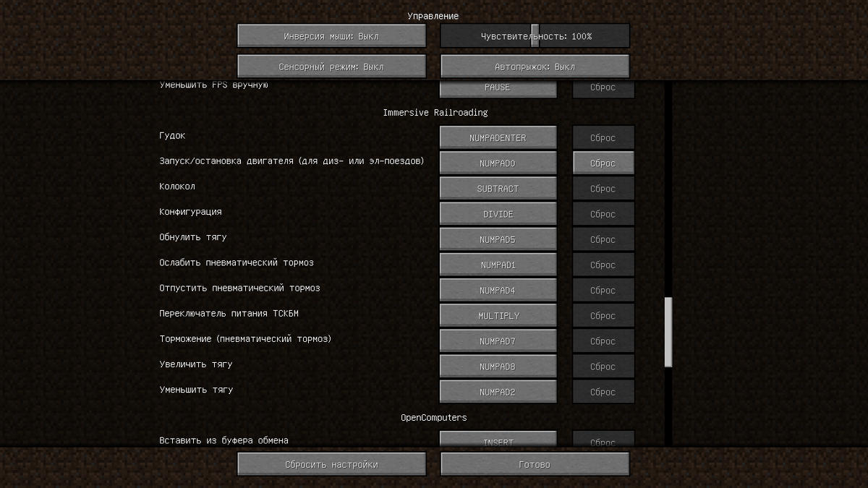Reset Уменьшить тягу binding

[x=603, y=391]
